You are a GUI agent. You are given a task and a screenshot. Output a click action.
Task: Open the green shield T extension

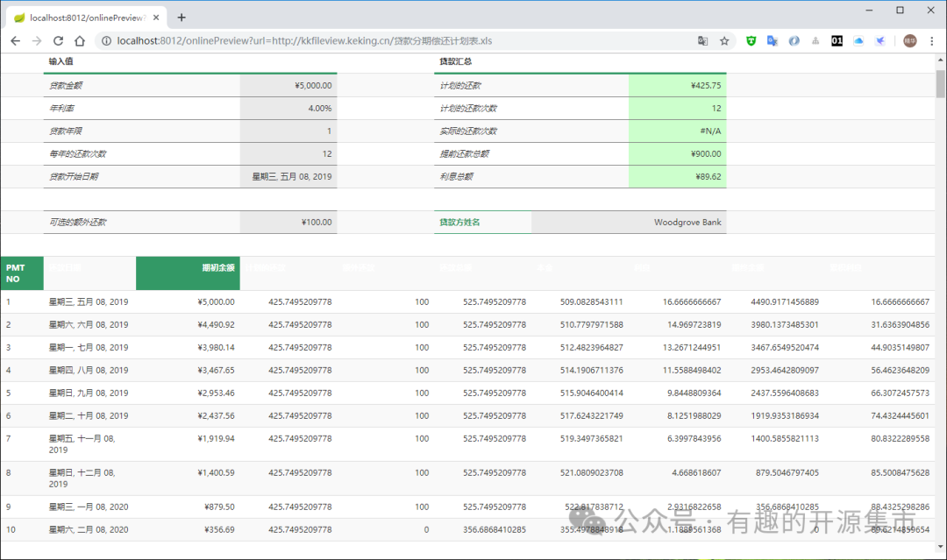coord(751,41)
